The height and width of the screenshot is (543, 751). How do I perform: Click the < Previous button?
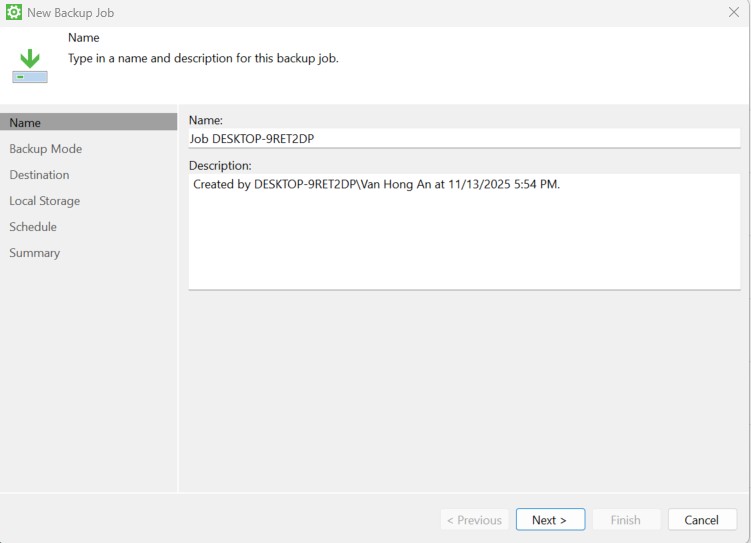[x=474, y=520]
